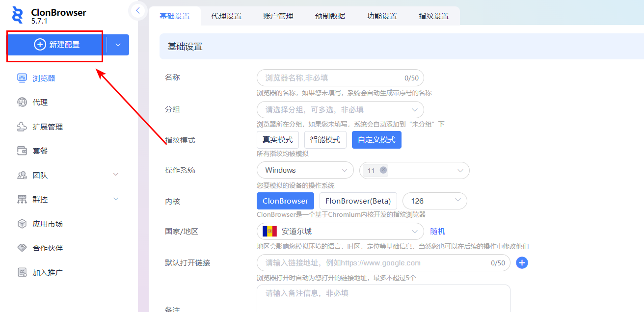
Task: Switch to the 代理设置 tab
Action: pos(226,16)
